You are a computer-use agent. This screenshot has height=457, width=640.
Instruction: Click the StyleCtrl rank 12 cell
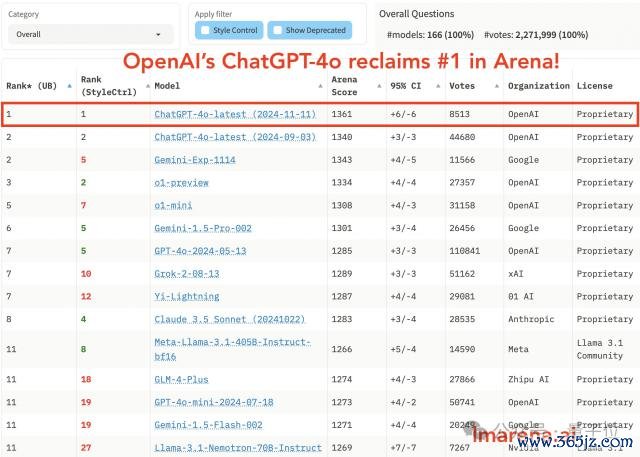[x=86, y=297]
